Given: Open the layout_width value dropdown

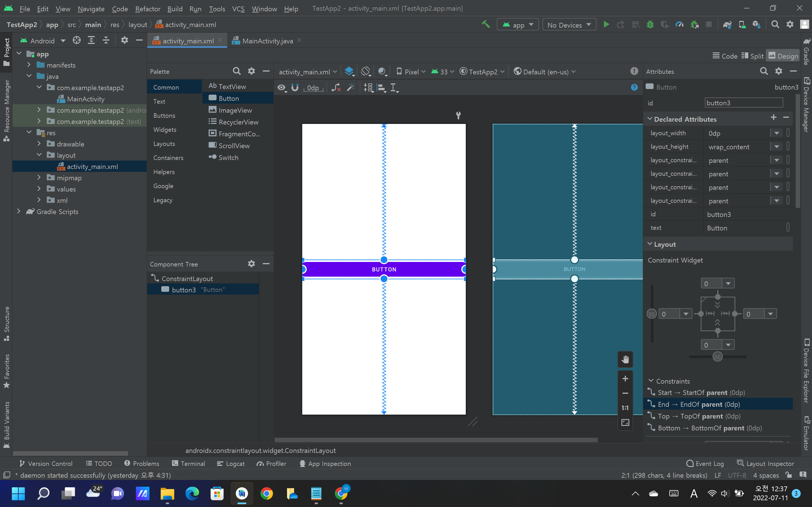Looking at the screenshot, I should coord(776,133).
